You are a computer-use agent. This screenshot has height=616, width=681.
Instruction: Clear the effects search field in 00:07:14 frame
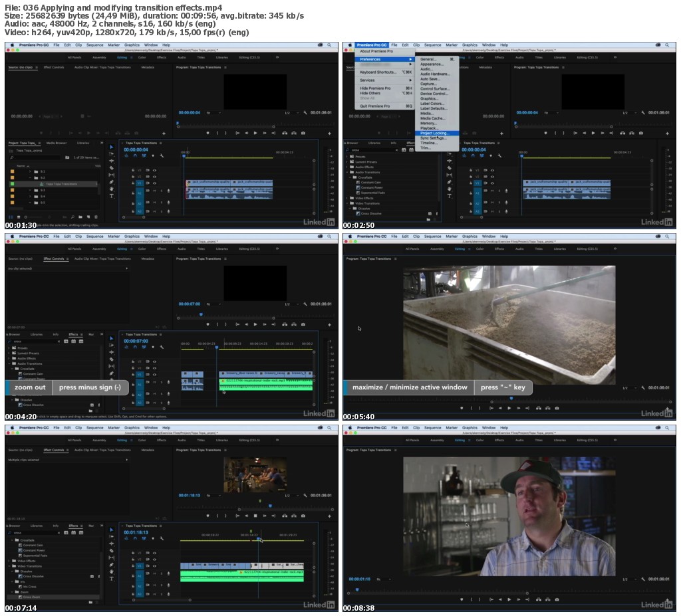[x=59, y=533]
